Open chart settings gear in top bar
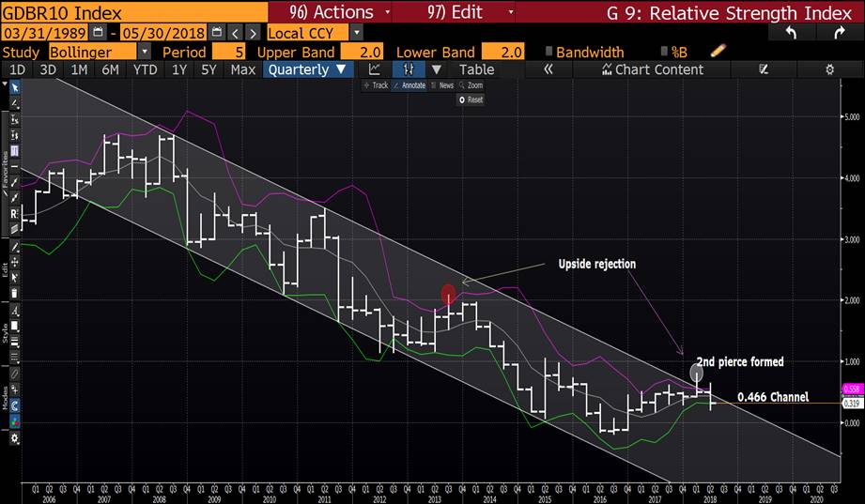 (x=829, y=69)
